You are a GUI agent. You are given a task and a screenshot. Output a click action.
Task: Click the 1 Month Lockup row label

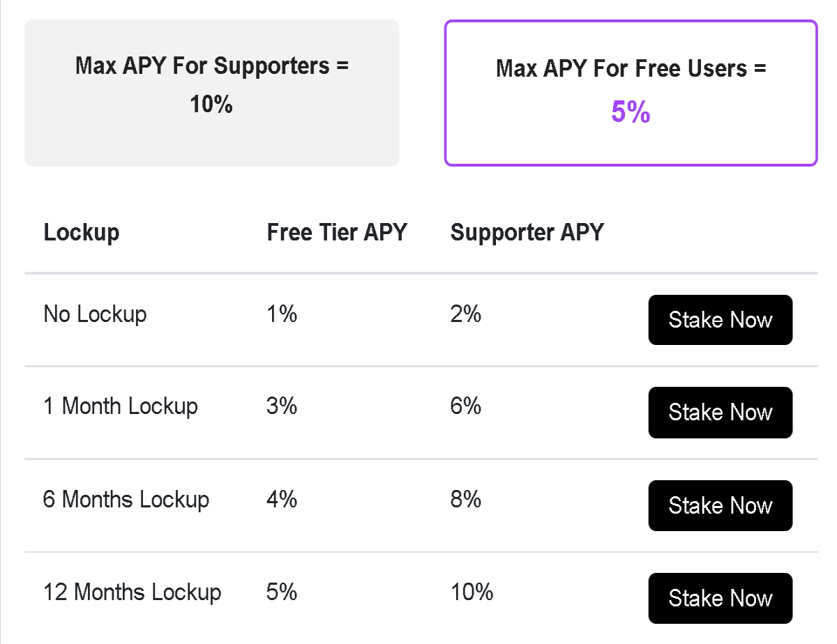121,406
